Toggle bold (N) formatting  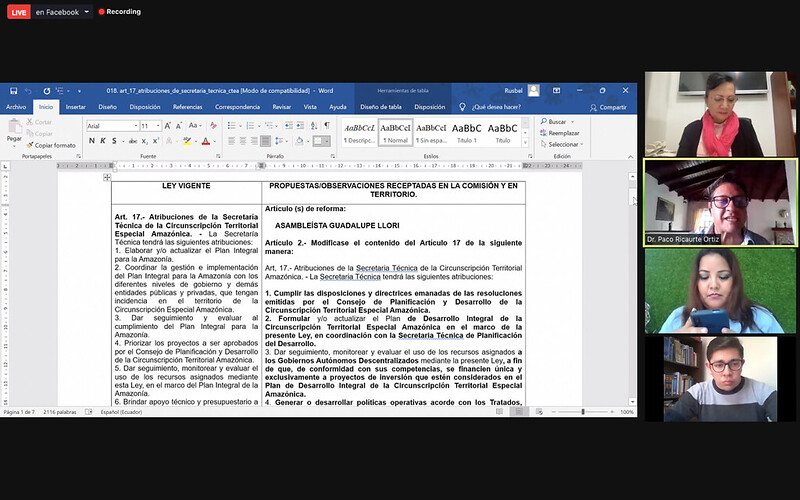click(92, 141)
